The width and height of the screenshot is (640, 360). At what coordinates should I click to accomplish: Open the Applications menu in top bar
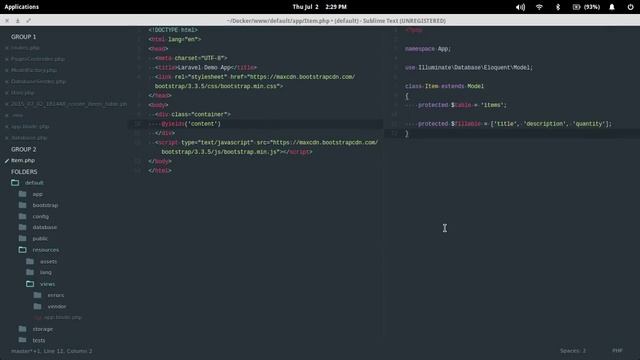pyautogui.click(x=22, y=7)
